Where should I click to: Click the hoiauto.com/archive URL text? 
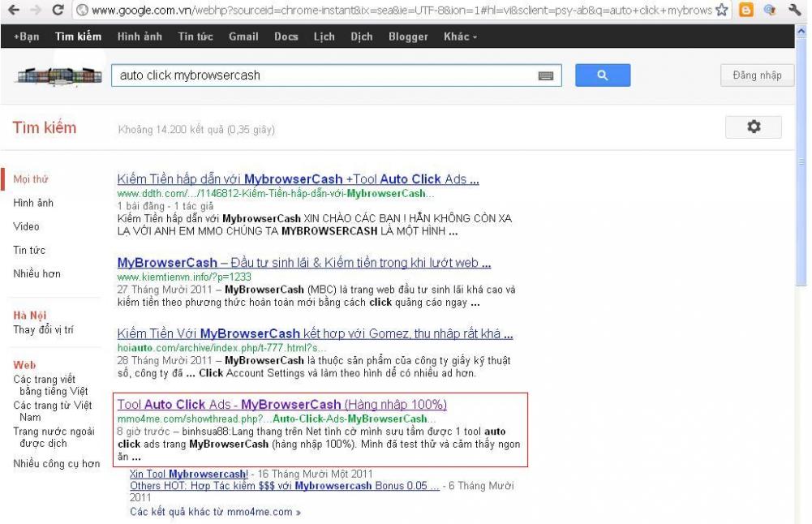tap(221, 348)
